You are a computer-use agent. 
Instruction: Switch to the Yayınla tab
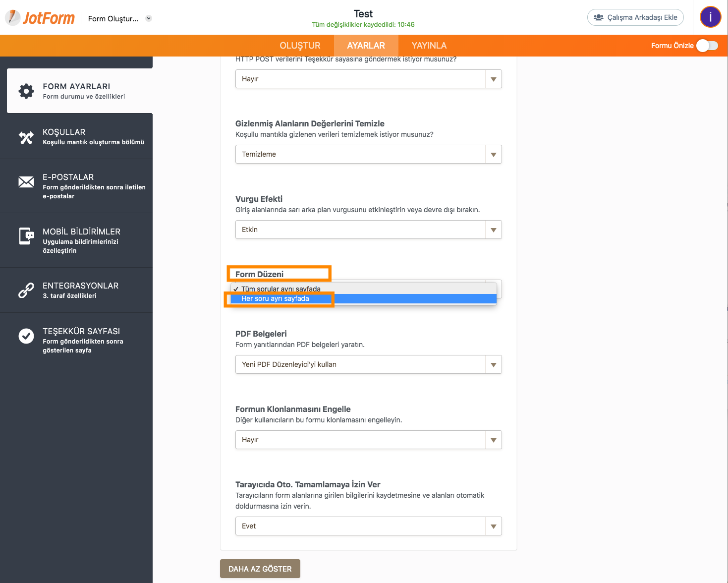pos(429,46)
